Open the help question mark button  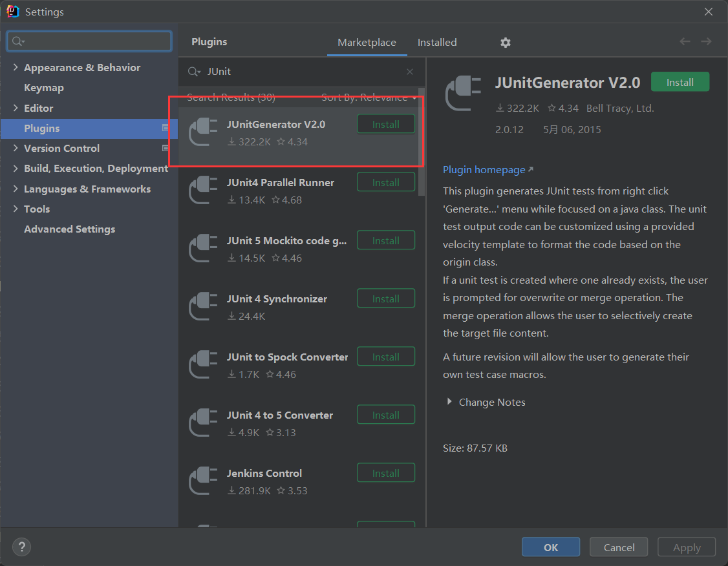coord(21,547)
